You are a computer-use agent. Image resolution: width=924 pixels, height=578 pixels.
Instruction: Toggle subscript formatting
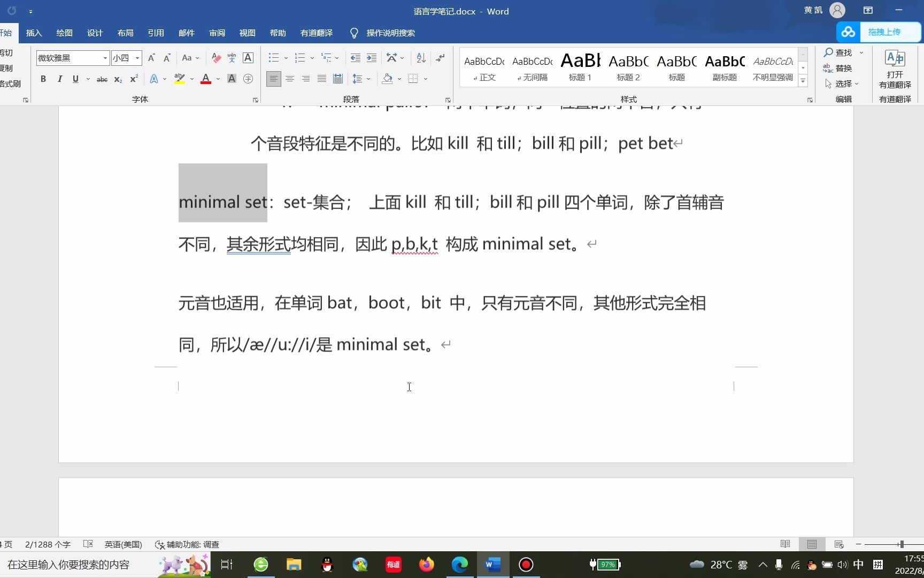click(118, 79)
